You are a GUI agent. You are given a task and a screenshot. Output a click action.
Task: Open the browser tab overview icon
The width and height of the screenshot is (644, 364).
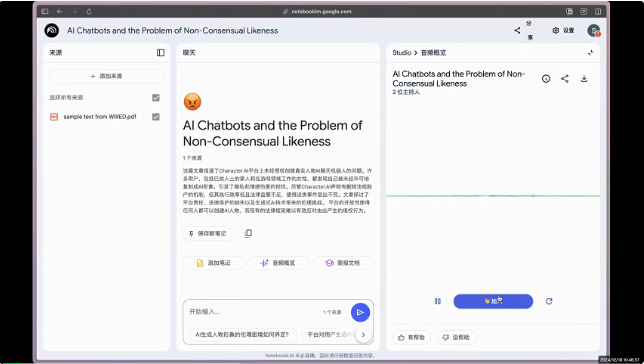(x=598, y=12)
